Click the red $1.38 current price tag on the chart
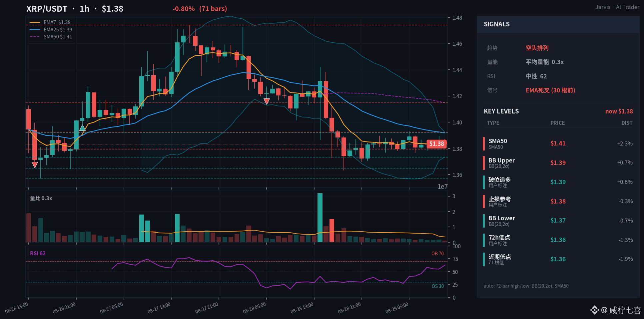 [436, 144]
